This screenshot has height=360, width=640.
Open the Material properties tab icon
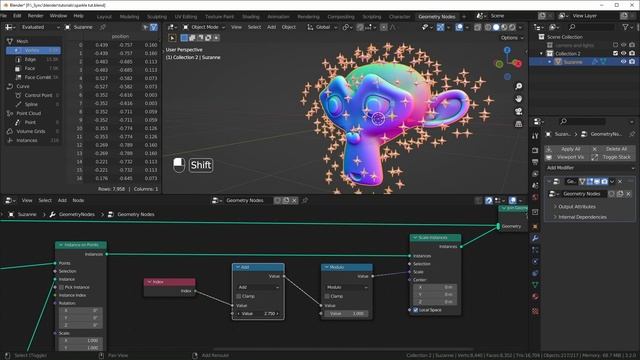[x=535, y=296]
